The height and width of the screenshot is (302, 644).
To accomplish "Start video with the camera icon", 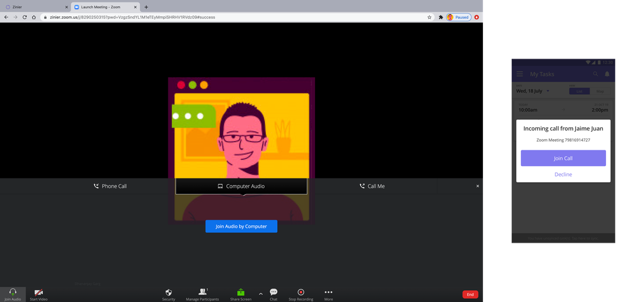I will 39,292.
